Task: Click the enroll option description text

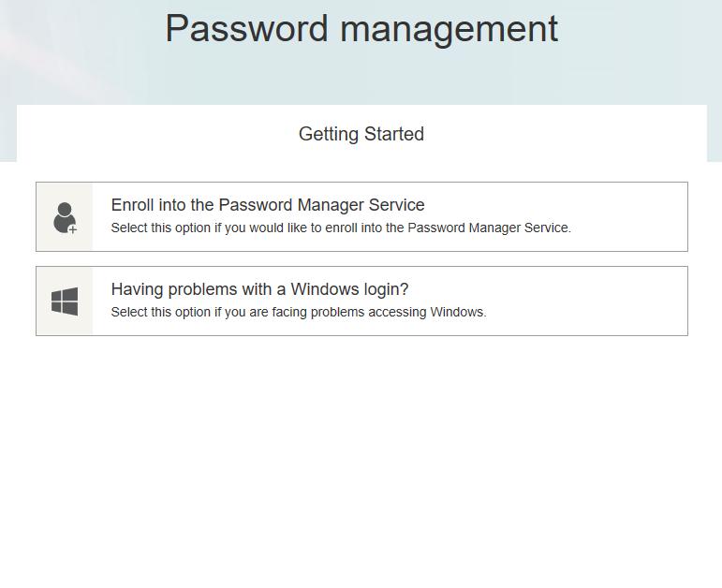Action: (341, 228)
